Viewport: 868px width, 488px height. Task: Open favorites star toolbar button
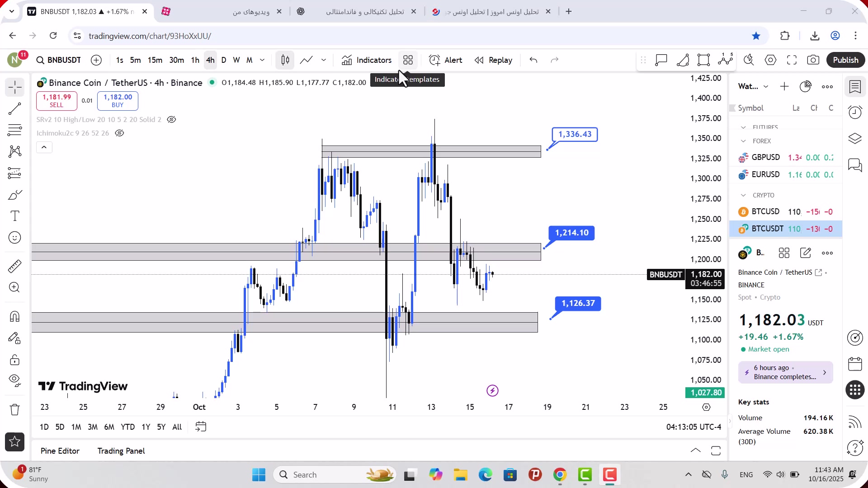click(15, 442)
